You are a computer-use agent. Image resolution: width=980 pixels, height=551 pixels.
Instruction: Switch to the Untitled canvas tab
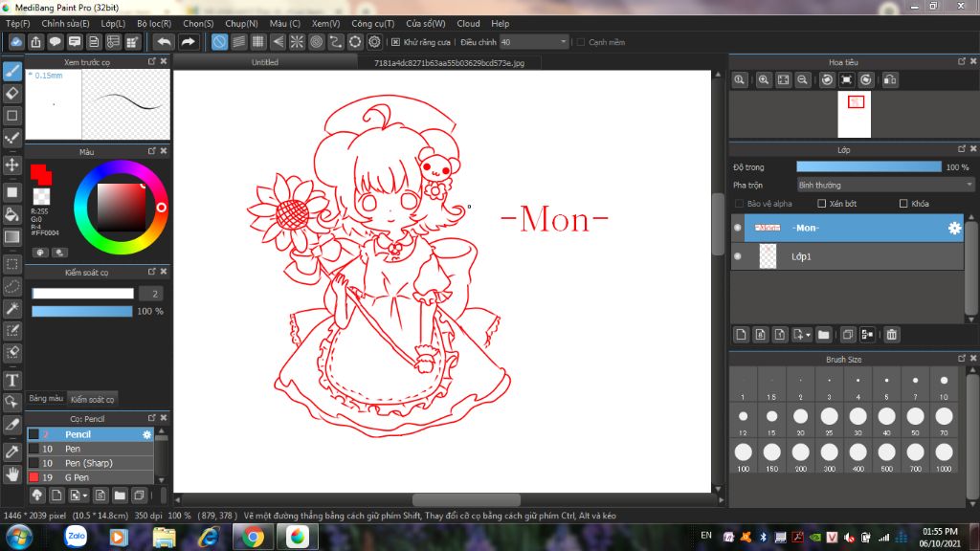click(265, 62)
